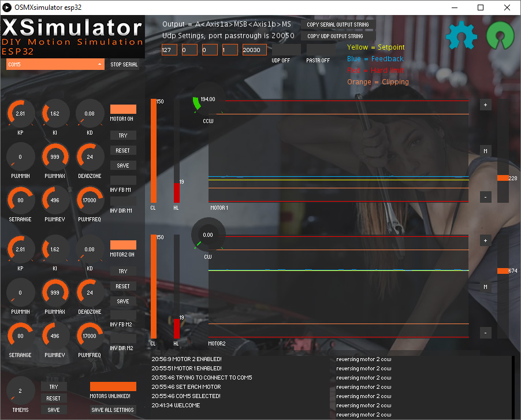Screen dimensions: 521x420
Task: Click Motor 2 PWMMAX knob
Action: coord(55,292)
